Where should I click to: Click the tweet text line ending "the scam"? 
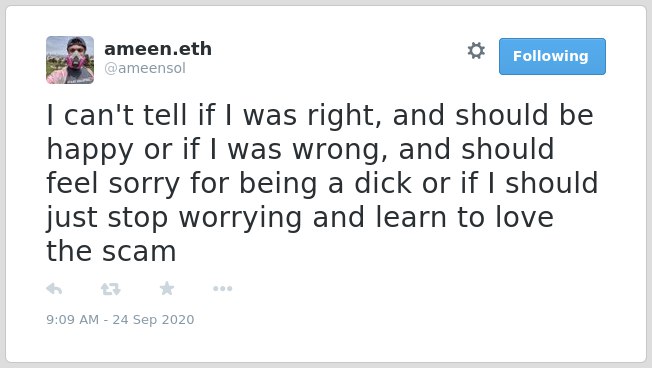(x=111, y=251)
